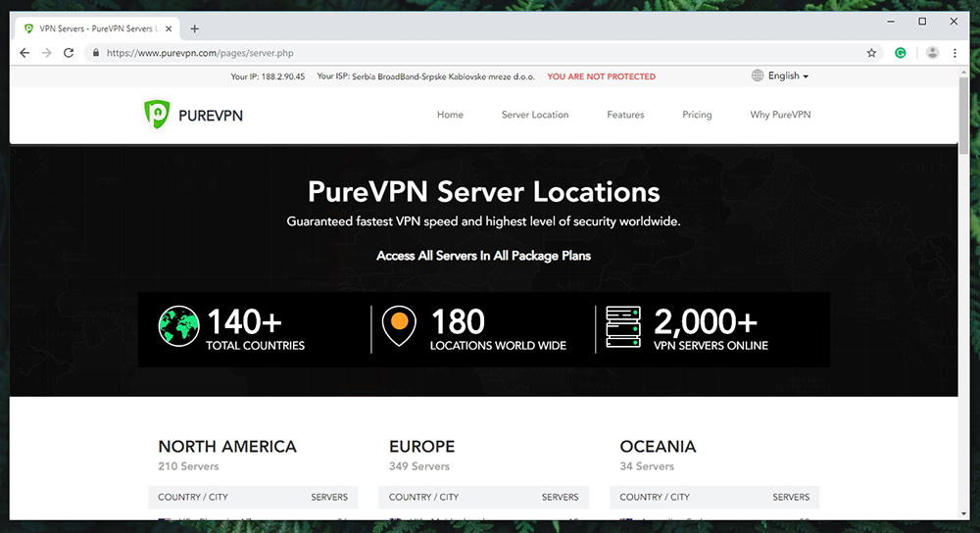Click the 210 Servers text
980x533 pixels.
tap(188, 466)
